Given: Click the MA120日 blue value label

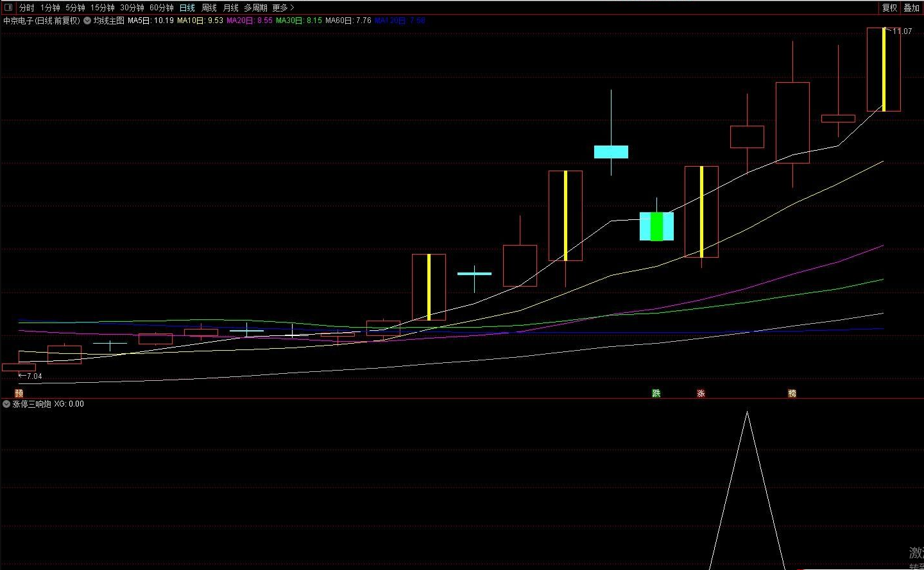Looking at the screenshot, I should (400, 21).
